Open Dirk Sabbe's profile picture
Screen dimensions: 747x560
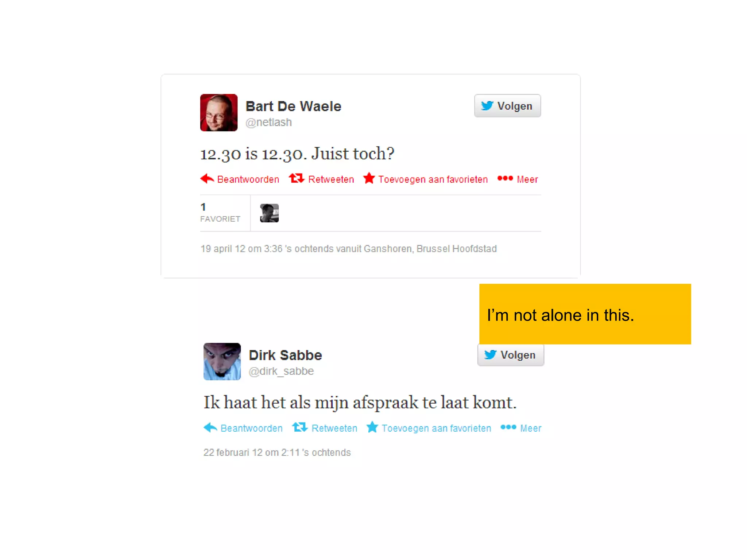pyautogui.click(x=222, y=361)
